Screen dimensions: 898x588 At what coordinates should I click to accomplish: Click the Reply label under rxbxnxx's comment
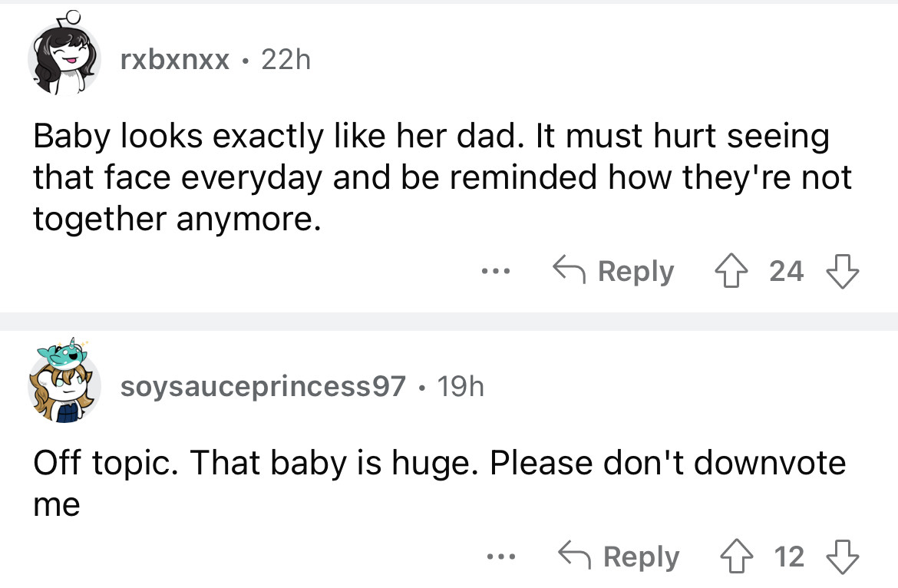point(636,271)
